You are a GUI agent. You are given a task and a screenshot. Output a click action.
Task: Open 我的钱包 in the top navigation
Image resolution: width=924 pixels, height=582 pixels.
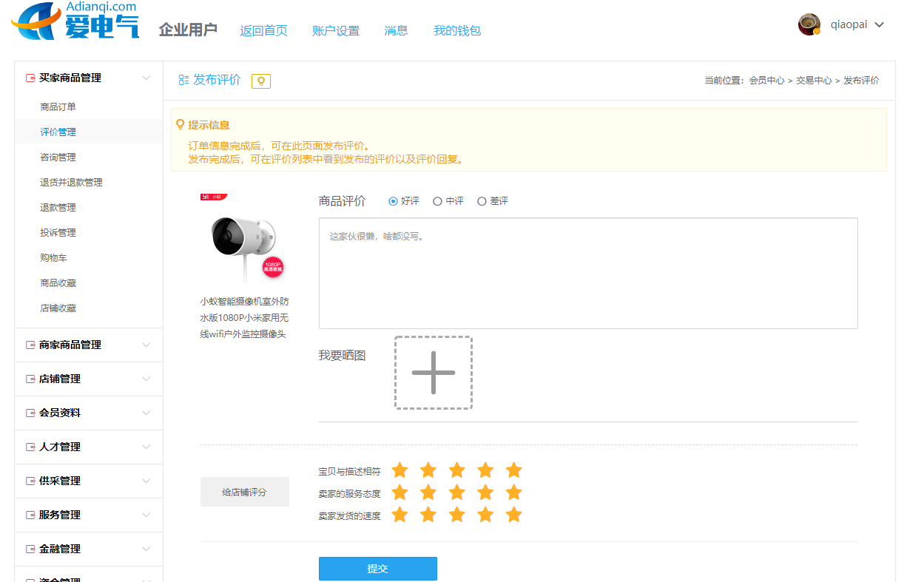[456, 30]
